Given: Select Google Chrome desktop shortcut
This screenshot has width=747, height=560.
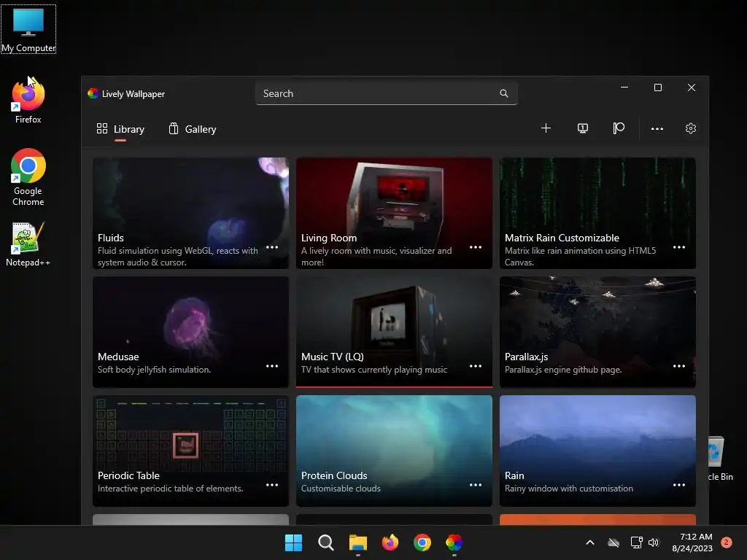Looking at the screenshot, I should (x=28, y=177).
